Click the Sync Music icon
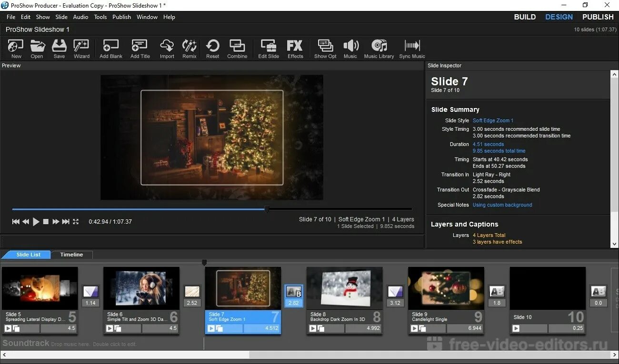 pos(412,49)
